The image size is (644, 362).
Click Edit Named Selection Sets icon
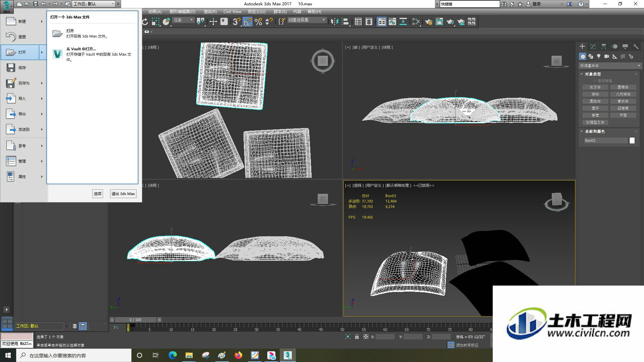281,22
